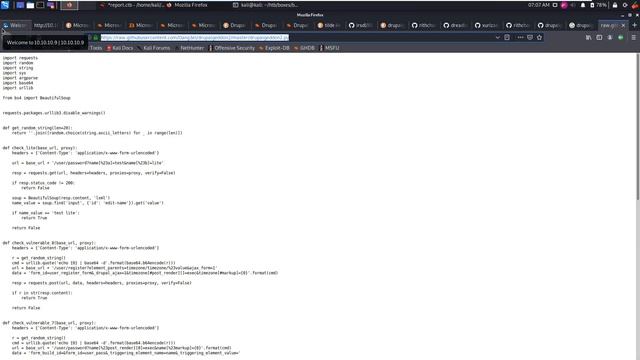This screenshot has height=360, width=640.
Task: Bookmark this page with the star icon
Action: pos(540,38)
